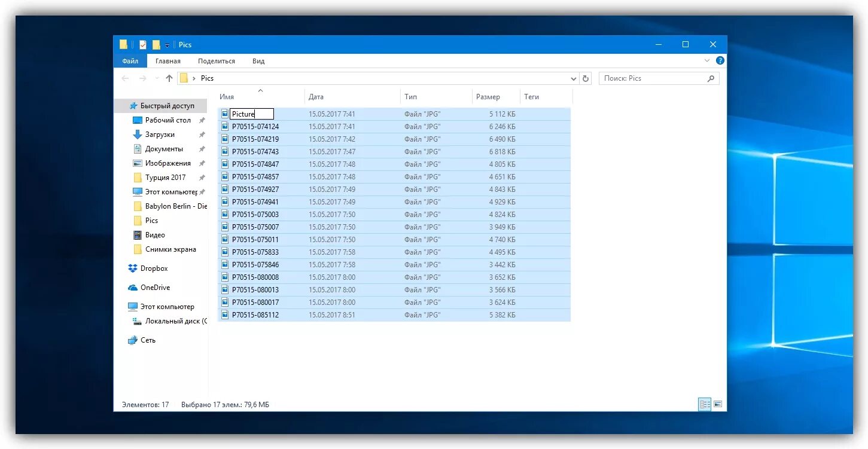Open Видео folder in sidebar
This screenshot has width=868, height=449.
click(x=149, y=235)
